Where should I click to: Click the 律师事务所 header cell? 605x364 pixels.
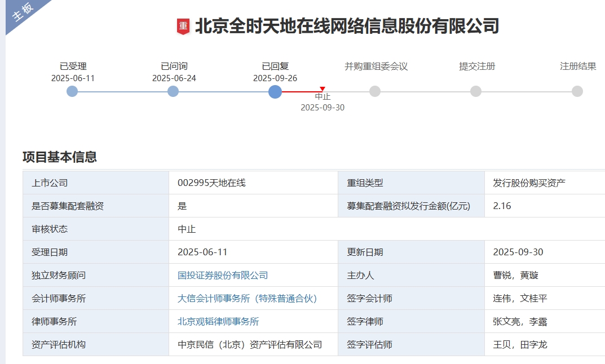pyautogui.click(x=96, y=322)
